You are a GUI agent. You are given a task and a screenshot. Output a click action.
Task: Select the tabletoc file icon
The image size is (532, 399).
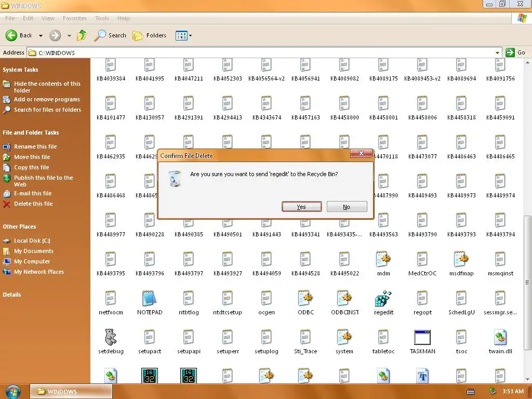click(x=383, y=337)
